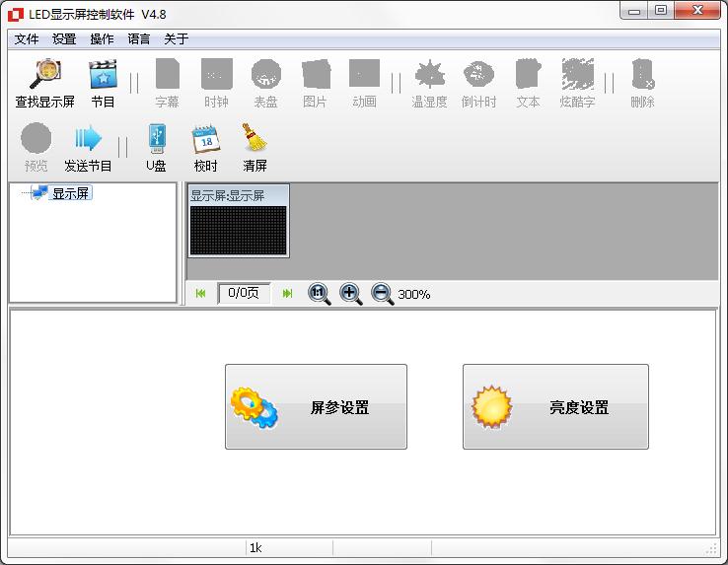Image resolution: width=728 pixels, height=565 pixels.
Task: Click the 发送节目 send program icon
Action: 88,140
